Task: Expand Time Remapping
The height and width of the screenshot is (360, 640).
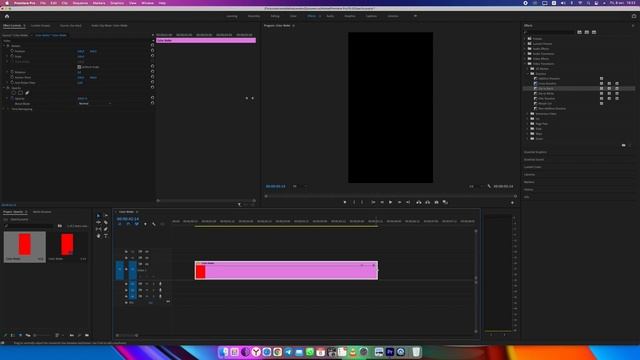Action: (x=4, y=109)
